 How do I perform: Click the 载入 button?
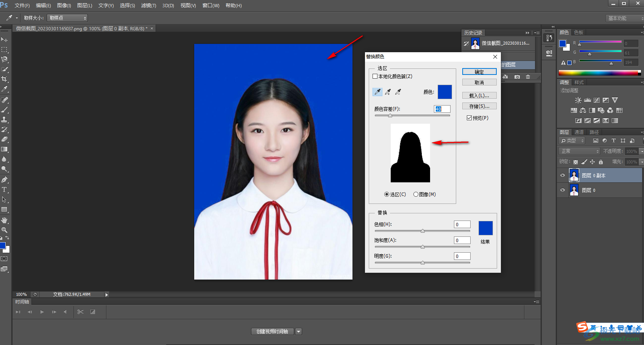pos(479,96)
